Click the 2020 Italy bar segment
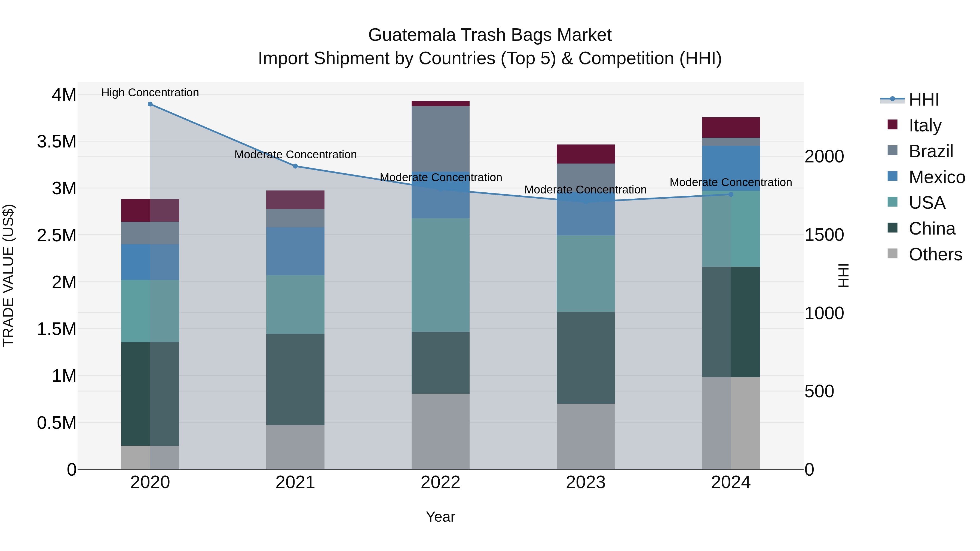 [150, 210]
